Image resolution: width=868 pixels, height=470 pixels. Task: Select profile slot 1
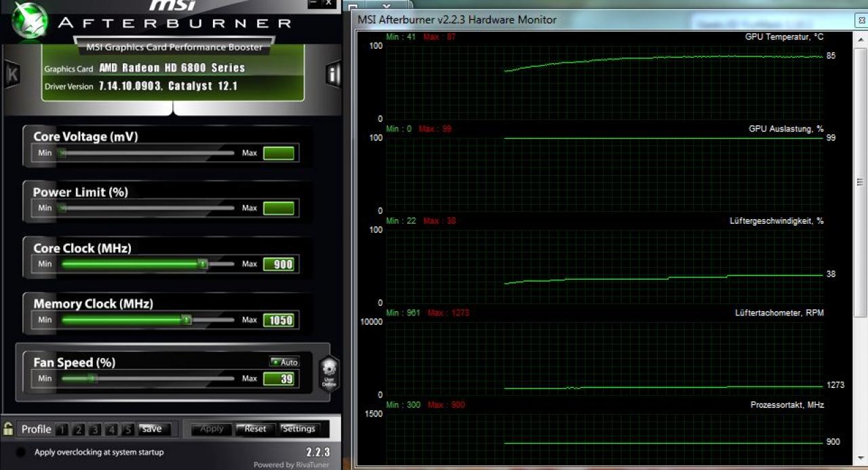click(62, 429)
